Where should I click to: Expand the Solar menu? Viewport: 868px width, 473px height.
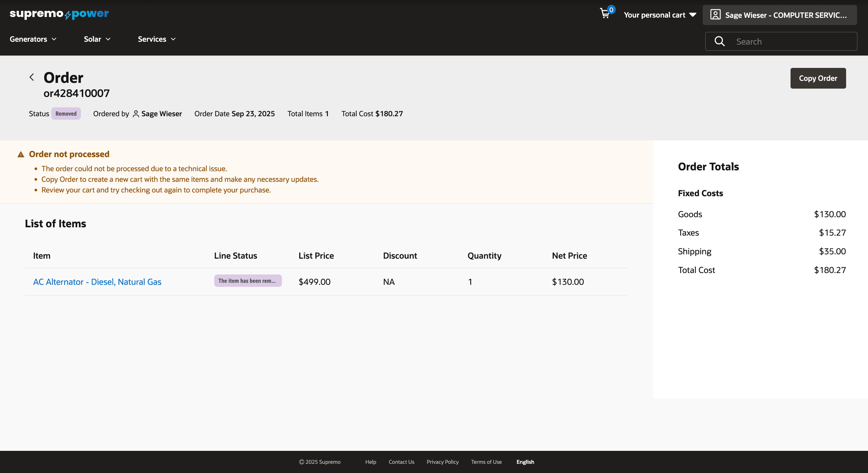click(97, 39)
